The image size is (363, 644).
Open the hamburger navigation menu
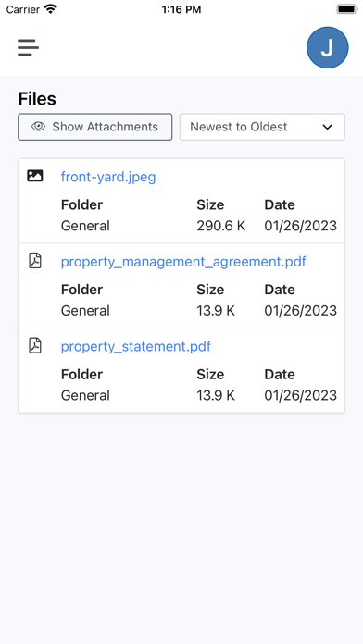[28, 47]
